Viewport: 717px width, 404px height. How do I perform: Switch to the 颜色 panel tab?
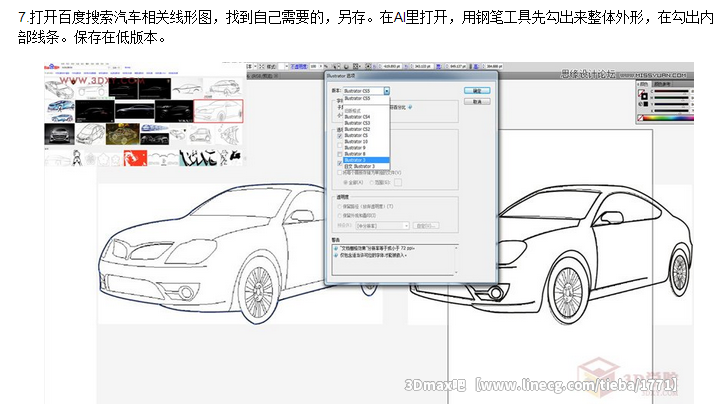pyautogui.click(x=643, y=84)
